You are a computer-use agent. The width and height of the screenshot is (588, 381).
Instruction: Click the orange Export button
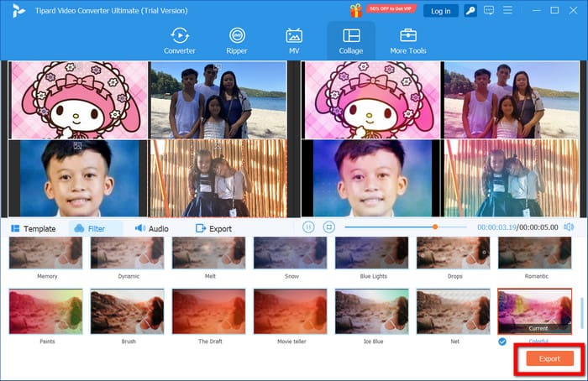(549, 358)
